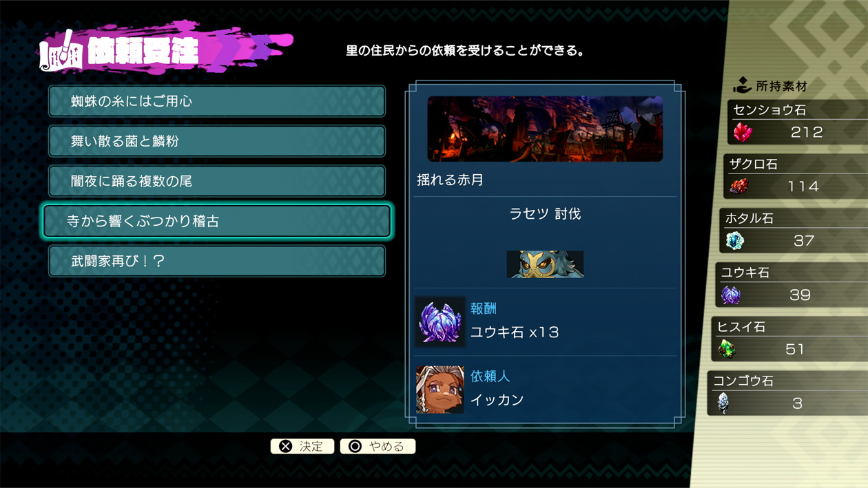Click the blue ホタル石 material icon
Image resolution: width=868 pixels, height=488 pixels.
[x=734, y=240]
